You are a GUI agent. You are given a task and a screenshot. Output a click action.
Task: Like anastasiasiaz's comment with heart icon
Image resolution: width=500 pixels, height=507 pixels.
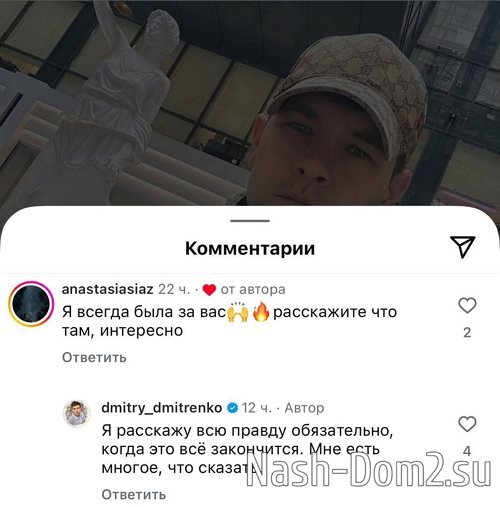[467, 305]
